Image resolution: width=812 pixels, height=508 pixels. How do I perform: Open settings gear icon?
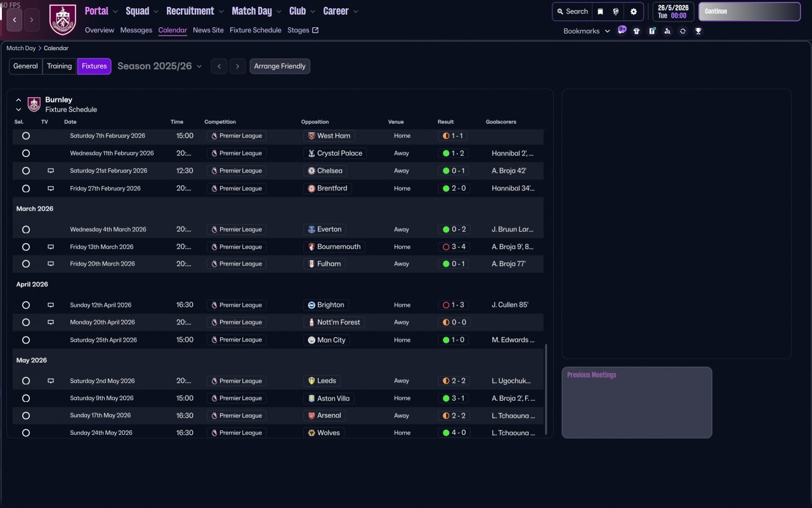633,11
